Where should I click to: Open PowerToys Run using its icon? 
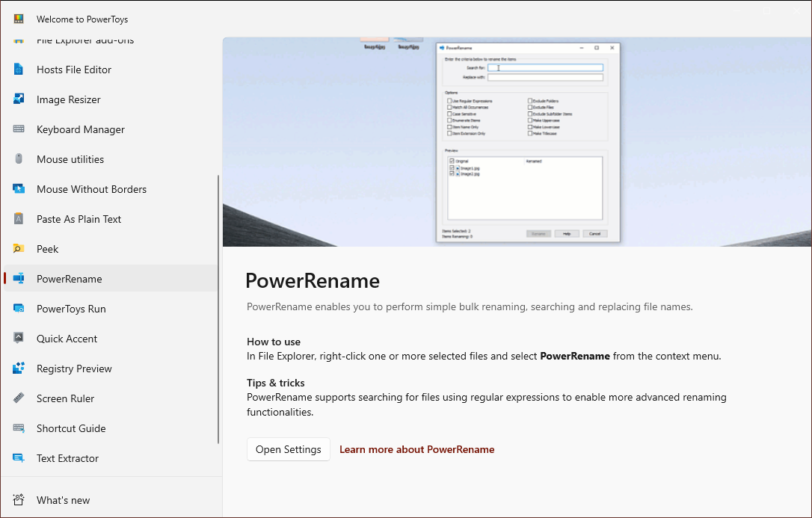pyautogui.click(x=20, y=308)
